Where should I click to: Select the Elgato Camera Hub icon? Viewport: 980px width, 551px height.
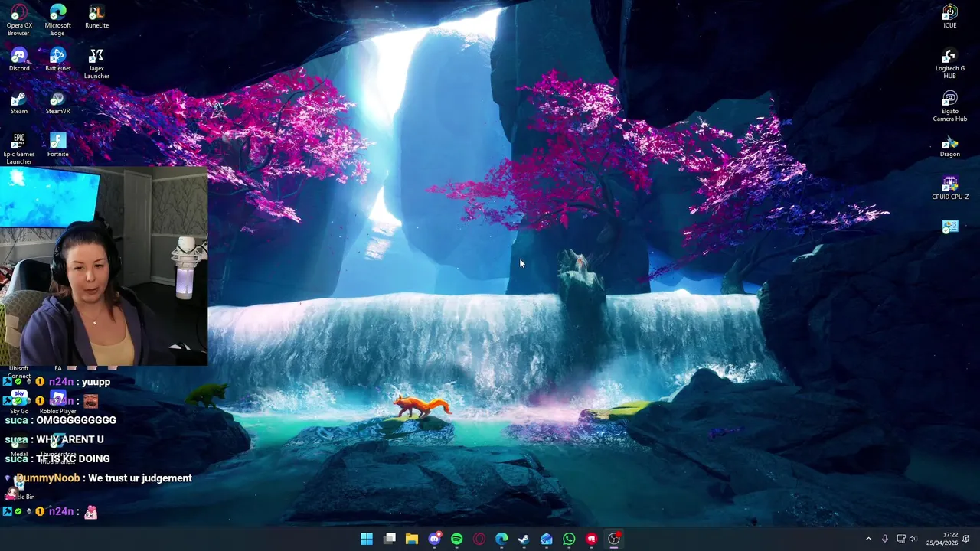pos(950,106)
